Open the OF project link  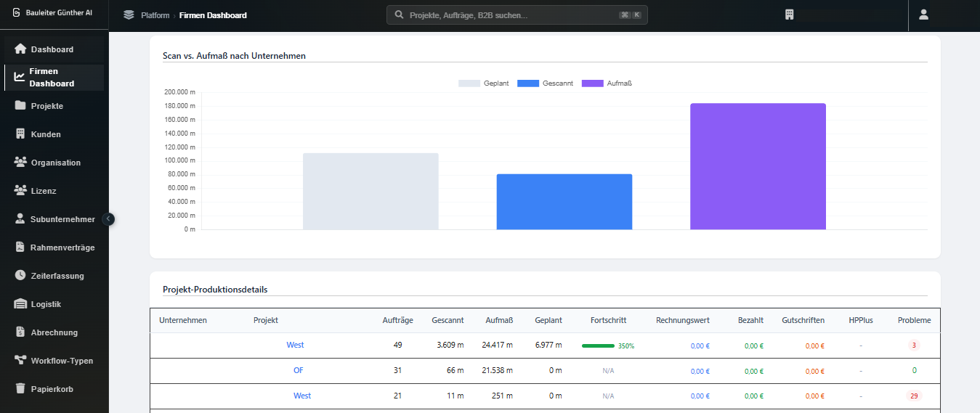pyautogui.click(x=299, y=370)
